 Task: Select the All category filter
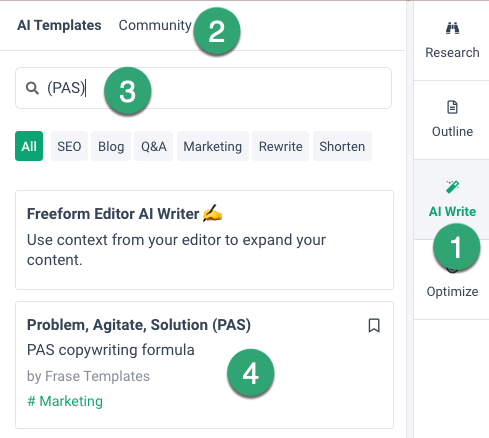coord(29,146)
